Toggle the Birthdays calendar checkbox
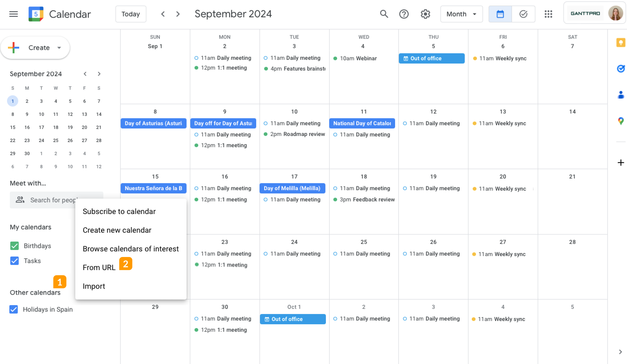Viewport: 627px width, 364px height. click(x=14, y=246)
